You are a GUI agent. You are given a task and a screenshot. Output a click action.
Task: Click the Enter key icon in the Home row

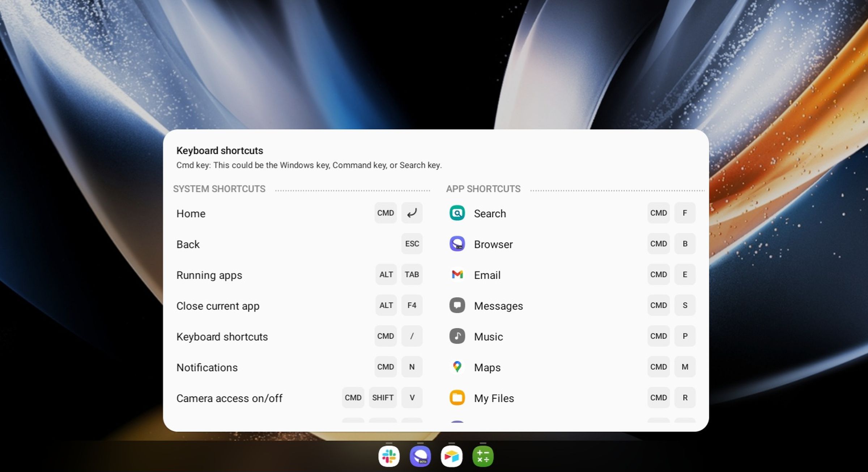(412, 213)
